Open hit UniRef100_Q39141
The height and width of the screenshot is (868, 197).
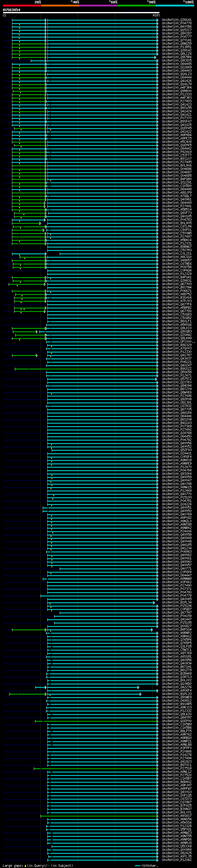pos(177,20)
